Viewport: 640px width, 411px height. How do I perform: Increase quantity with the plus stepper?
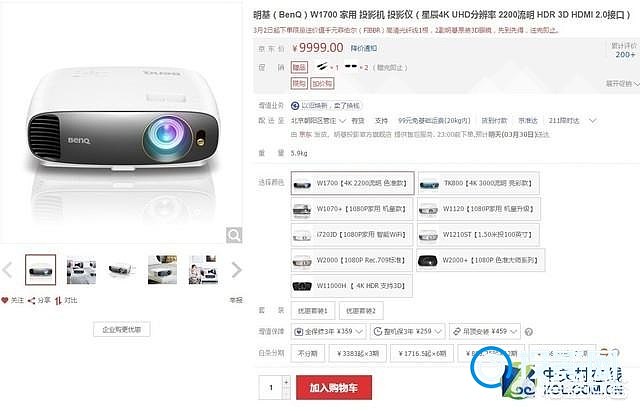click(x=286, y=382)
